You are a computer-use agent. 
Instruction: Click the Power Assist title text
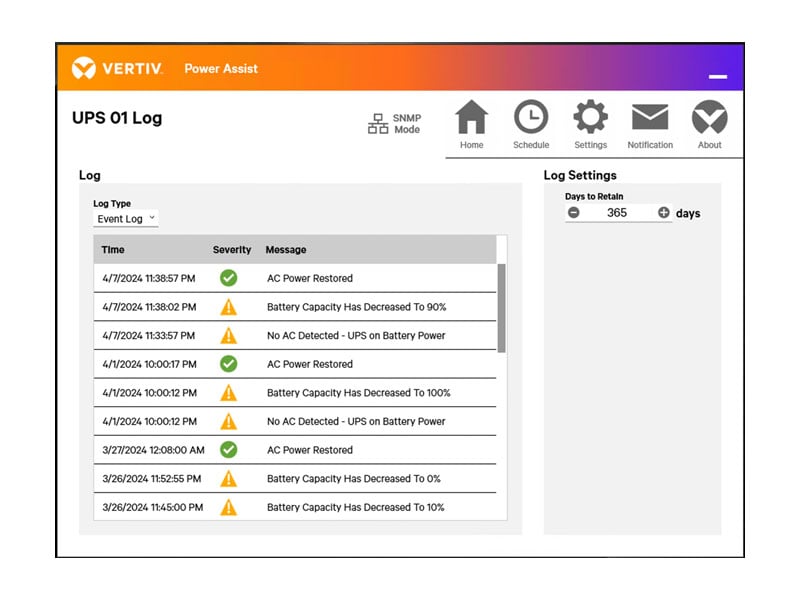221,68
